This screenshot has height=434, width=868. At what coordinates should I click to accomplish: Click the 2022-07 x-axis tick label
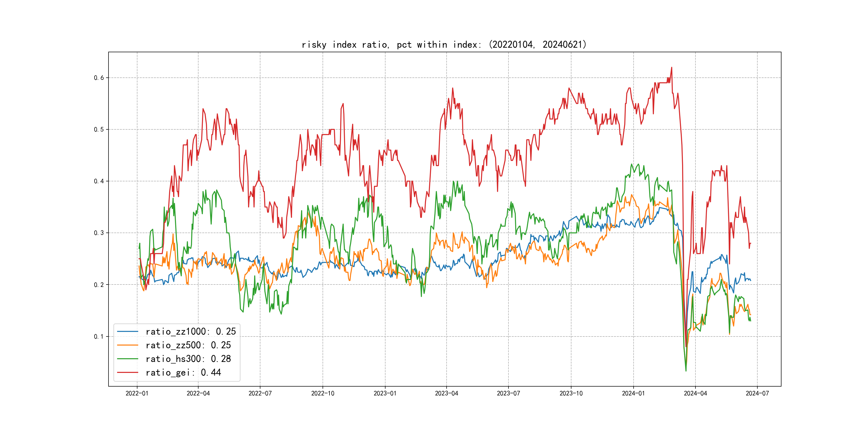tap(260, 393)
